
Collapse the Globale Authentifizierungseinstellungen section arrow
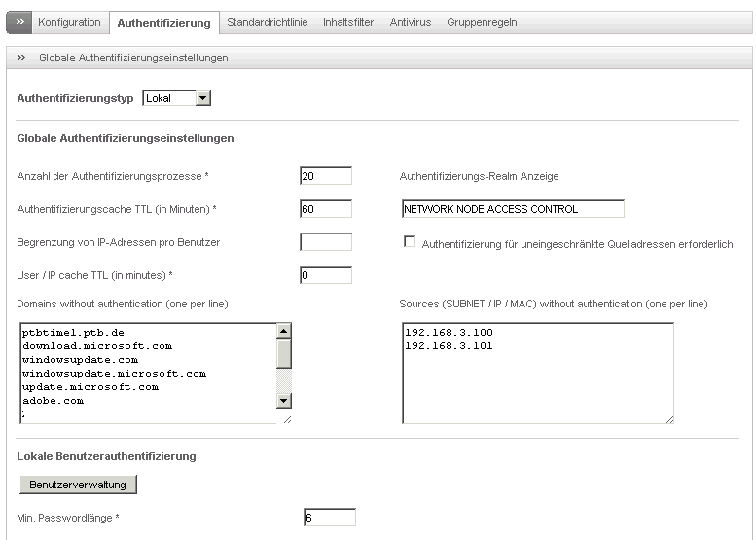(20, 57)
